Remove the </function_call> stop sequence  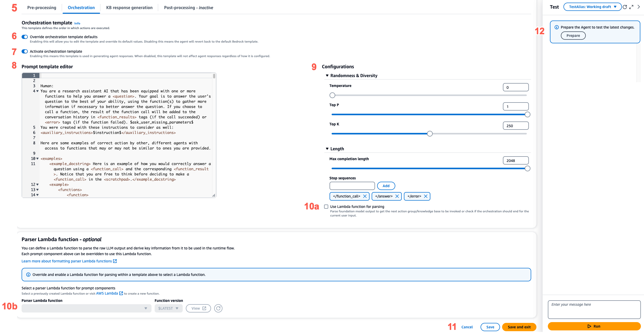365,196
